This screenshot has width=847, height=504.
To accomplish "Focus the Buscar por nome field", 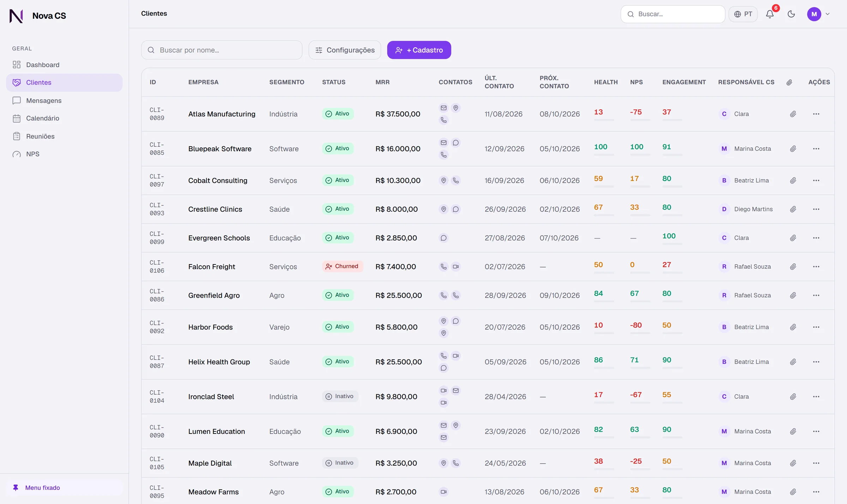I will 222,50.
